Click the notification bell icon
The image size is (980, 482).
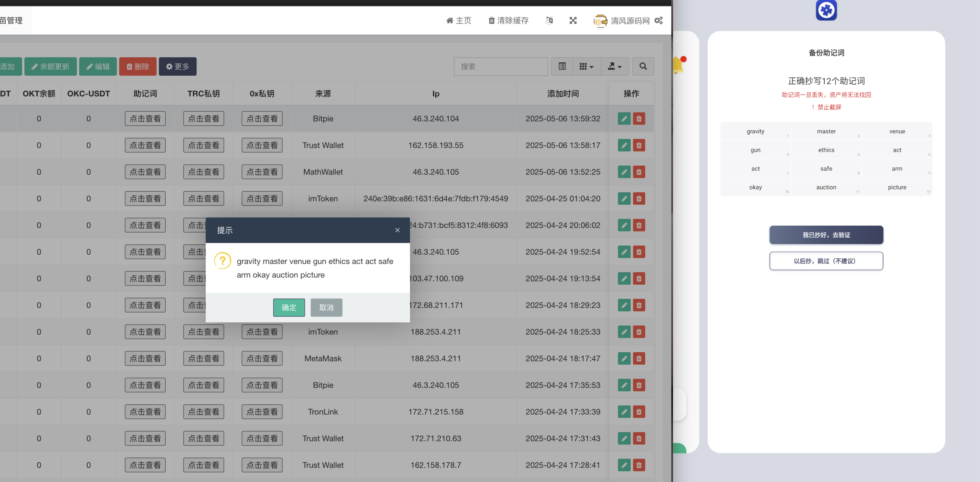678,65
